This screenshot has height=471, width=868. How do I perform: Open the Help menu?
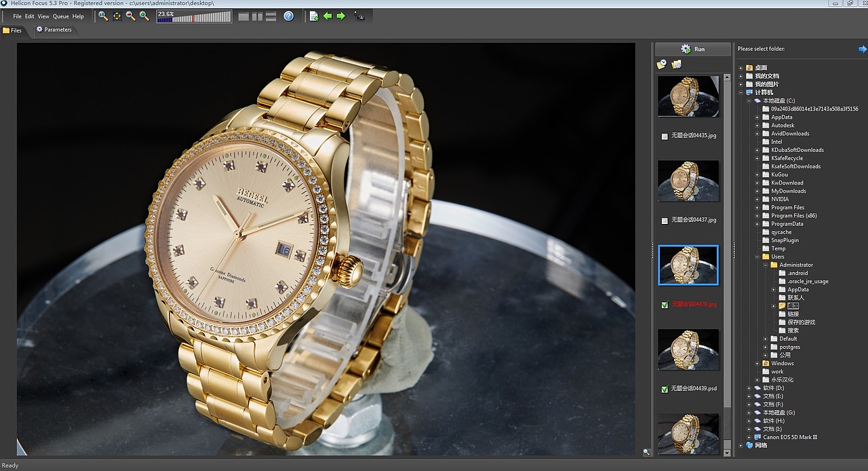(78, 16)
